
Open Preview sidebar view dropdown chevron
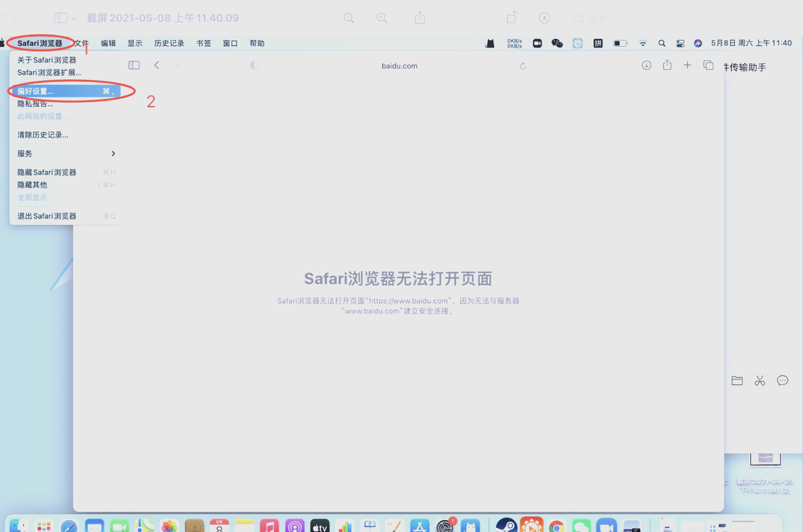coord(74,18)
